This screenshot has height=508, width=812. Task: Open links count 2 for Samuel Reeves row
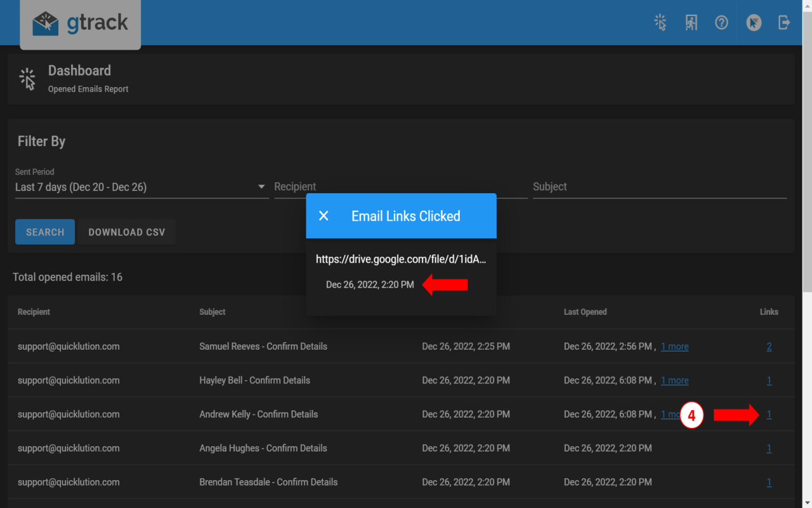pyautogui.click(x=769, y=346)
